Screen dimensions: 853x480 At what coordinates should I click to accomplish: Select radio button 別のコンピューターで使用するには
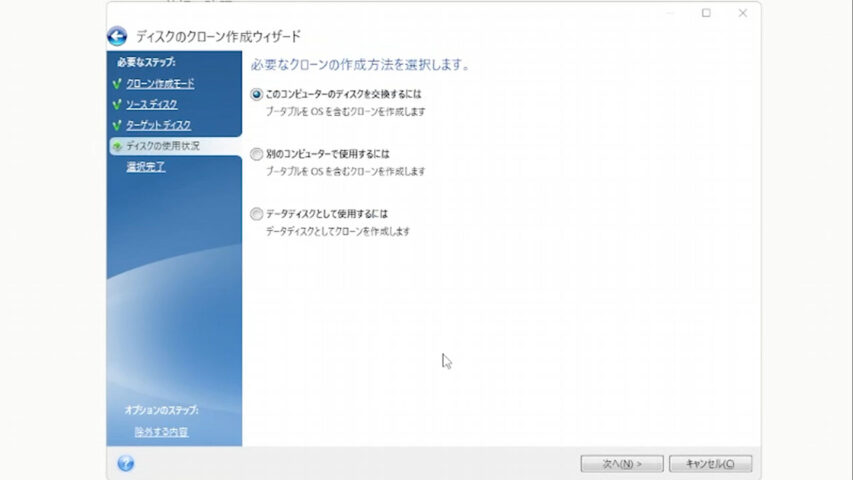click(x=257, y=154)
